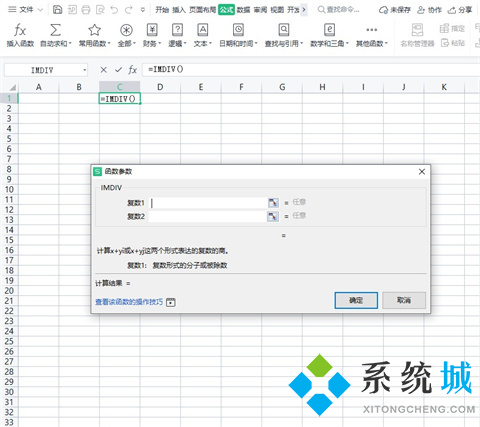Click the print preview icon
The height and width of the screenshot is (427, 480).
click(100, 10)
